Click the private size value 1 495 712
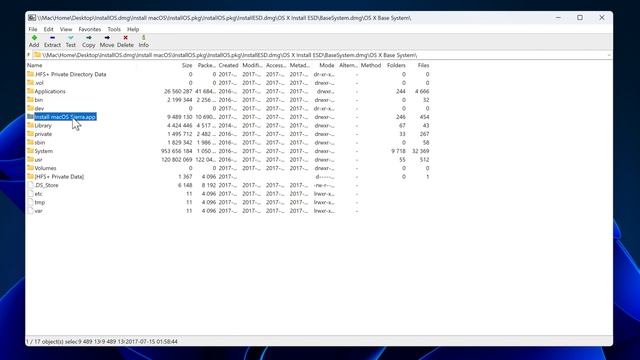The height and width of the screenshot is (360, 640). (180, 134)
